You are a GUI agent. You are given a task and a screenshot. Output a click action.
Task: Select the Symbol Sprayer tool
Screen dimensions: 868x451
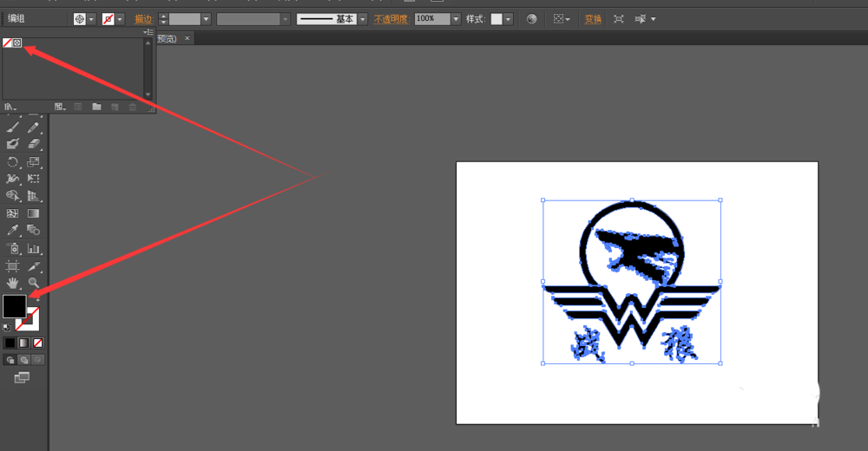[13, 248]
